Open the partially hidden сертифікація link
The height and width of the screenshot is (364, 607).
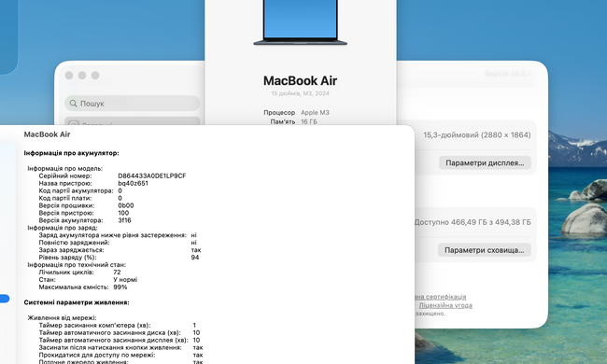tap(441, 297)
